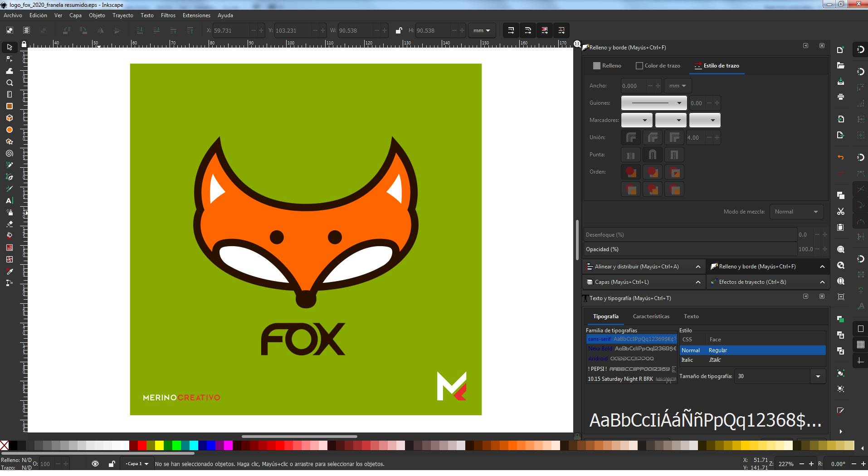Click the zoom in plus button
The image size is (868, 476).
pyautogui.click(x=811, y=464)
